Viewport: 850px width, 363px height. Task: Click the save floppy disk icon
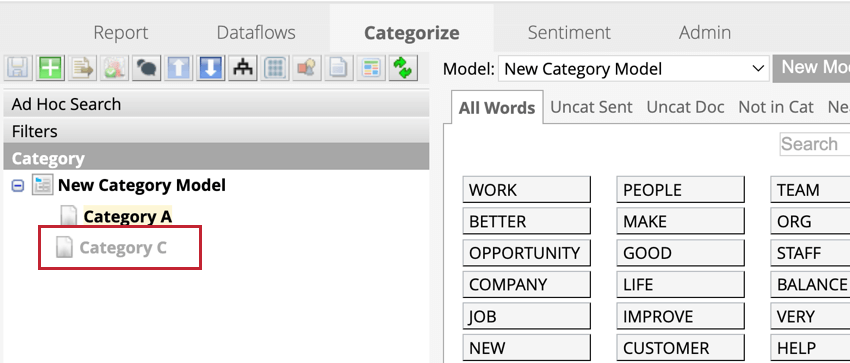[17, 68]
